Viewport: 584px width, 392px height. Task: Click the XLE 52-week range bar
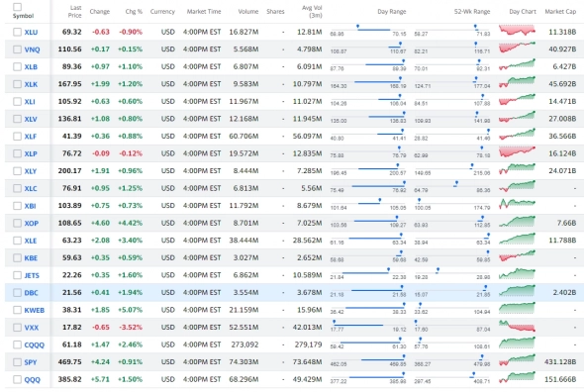click(x=452, y=239)
